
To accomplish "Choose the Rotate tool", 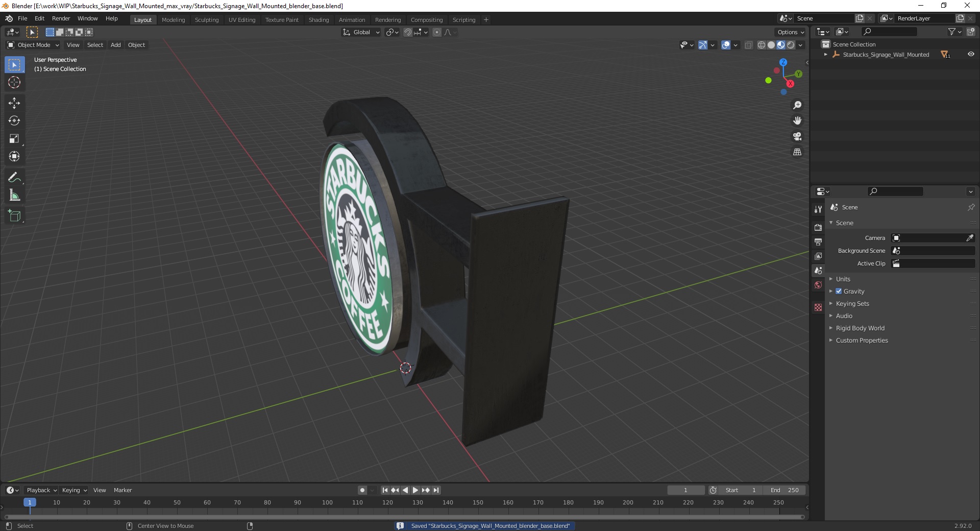I will coord(14,121).
